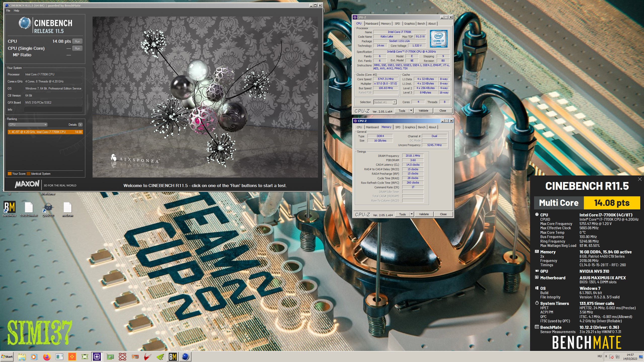Open Graphics tab in lower CPU-Z
644x362 pixels.
pos(410,127)
